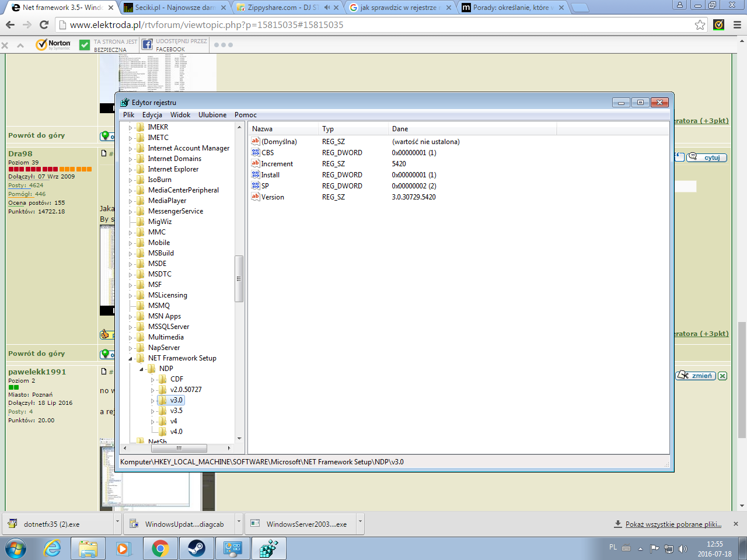Select the MSSQLServer registry key

point(169,327)
